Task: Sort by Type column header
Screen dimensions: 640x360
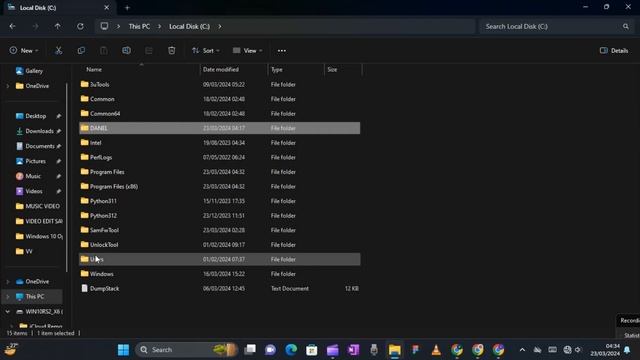Action: [x=277, y=69]
